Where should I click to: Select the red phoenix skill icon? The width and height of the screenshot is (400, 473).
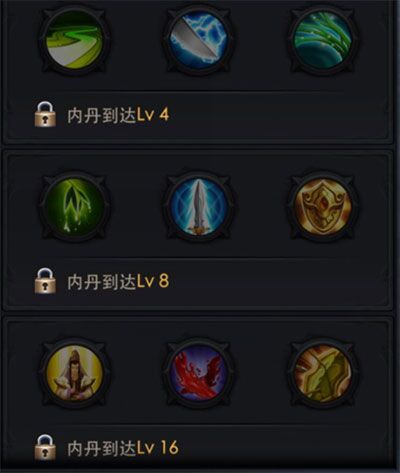[199, 373]
